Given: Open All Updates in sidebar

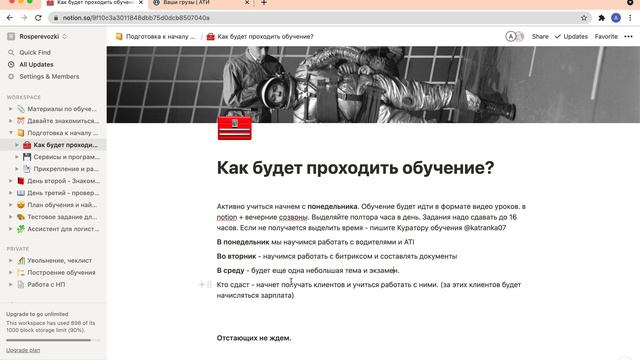Looking at the screenshot, I should point(36,64).
